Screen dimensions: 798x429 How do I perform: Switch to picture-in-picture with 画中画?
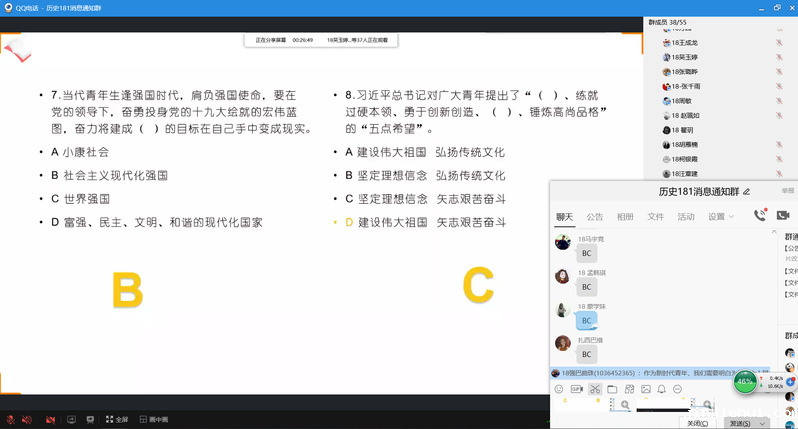(152, 419)
